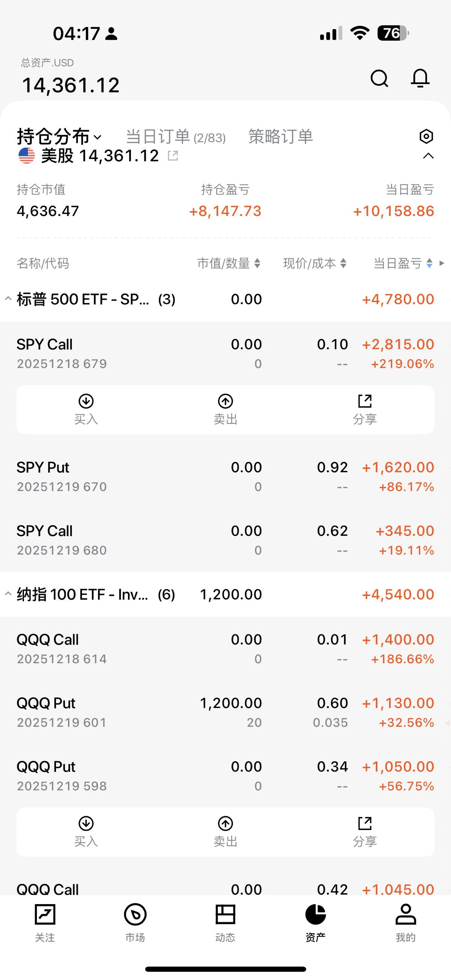Open the hexagon settings icon
Image resolution: width=451 pixels, height=980 pixels.
click(426, 136)
